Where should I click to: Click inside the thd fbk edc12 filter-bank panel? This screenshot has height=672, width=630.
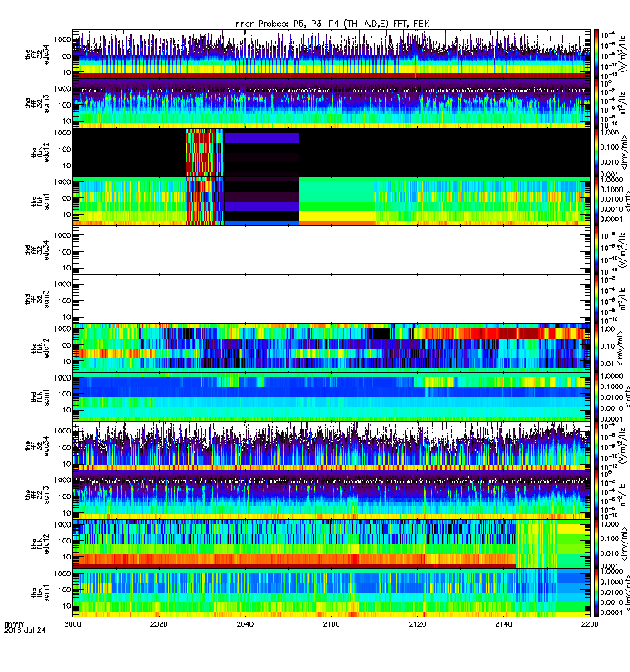pos(331,349)
